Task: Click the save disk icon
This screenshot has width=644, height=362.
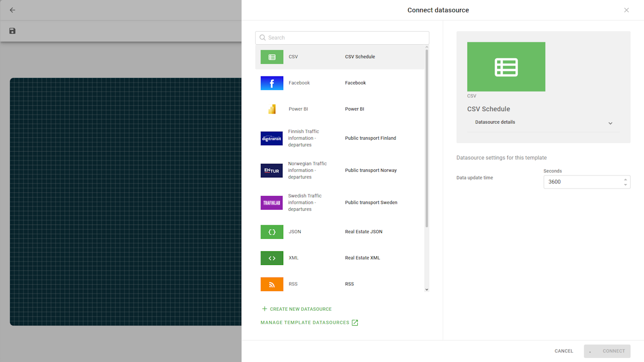Action: pos(13,31)
